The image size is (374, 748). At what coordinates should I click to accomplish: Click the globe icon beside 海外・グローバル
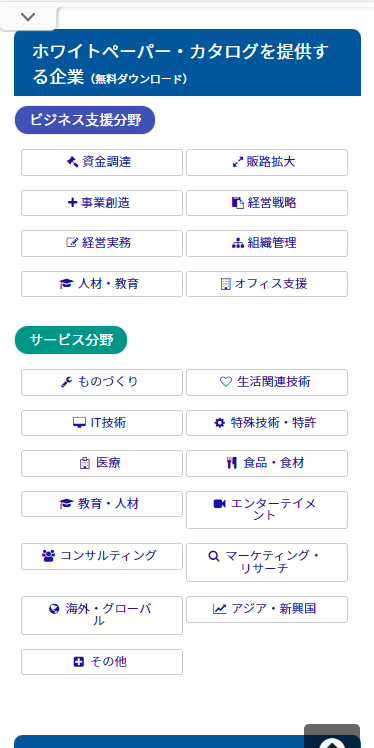pyautogui.click(x=54, y=609)
